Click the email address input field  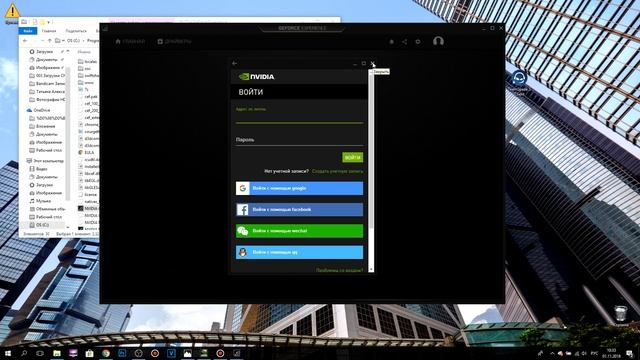299,117
